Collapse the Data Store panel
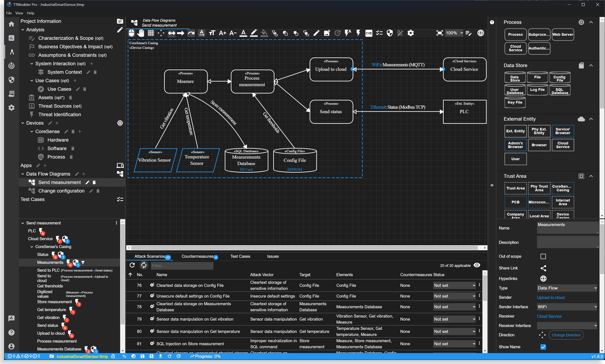 tap(591, 65)
